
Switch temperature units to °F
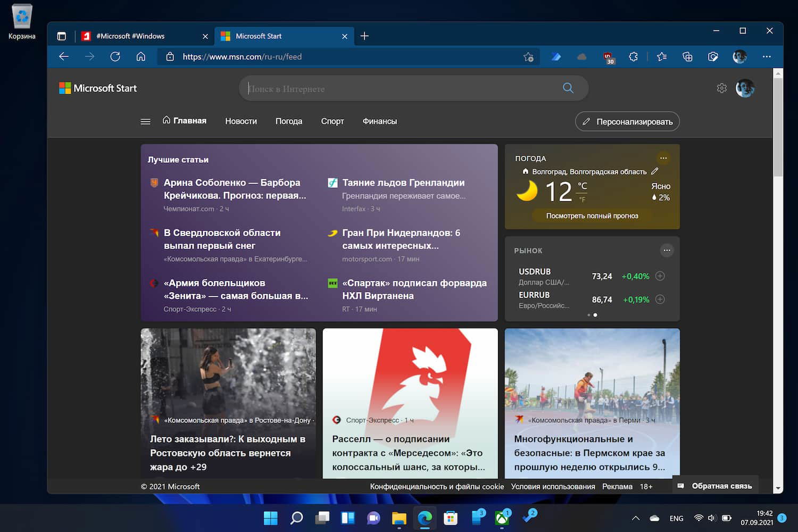coord(582,199)
